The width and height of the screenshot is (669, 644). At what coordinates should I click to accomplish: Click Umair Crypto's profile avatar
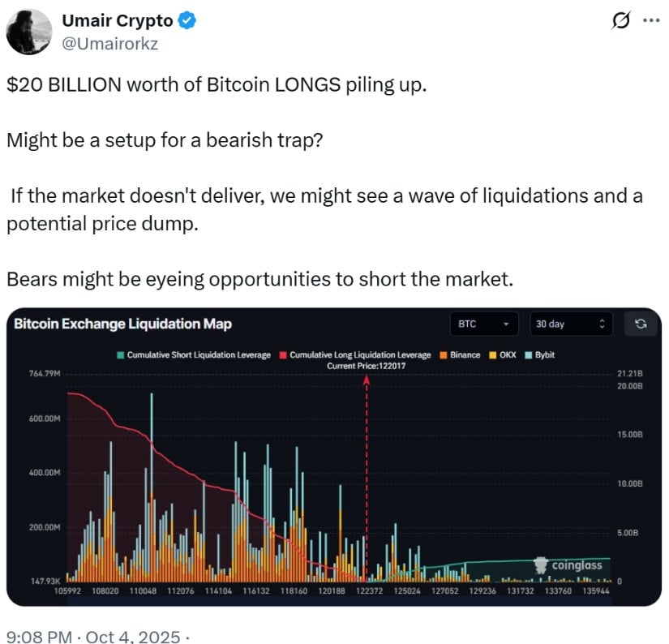29,32
